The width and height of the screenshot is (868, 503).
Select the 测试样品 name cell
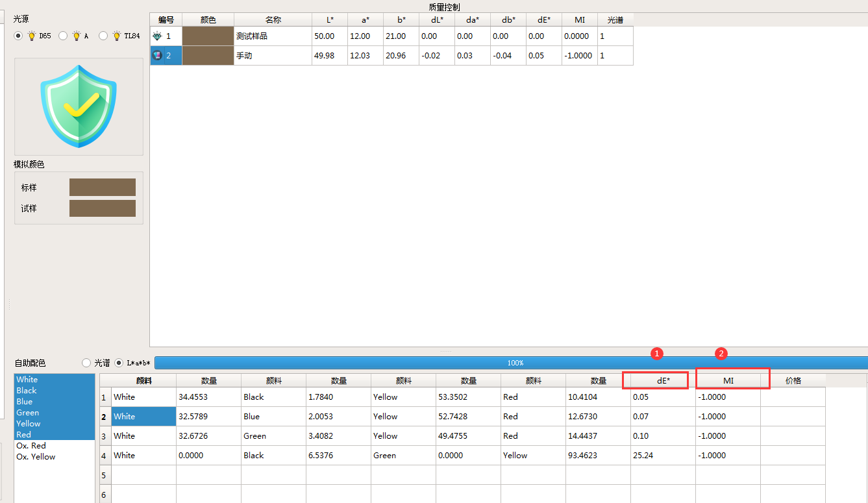pos(273,36)
